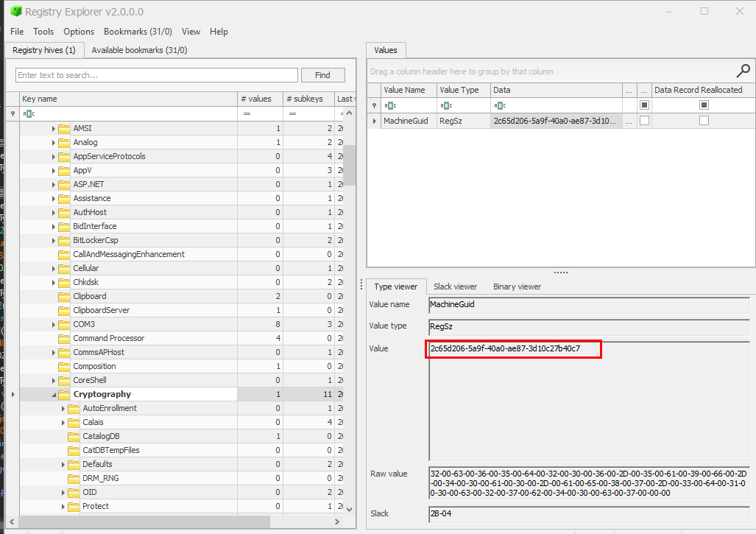This screenshot has width=756, height=534.
Task: Sort by # values column header
Action: (260, 99)
